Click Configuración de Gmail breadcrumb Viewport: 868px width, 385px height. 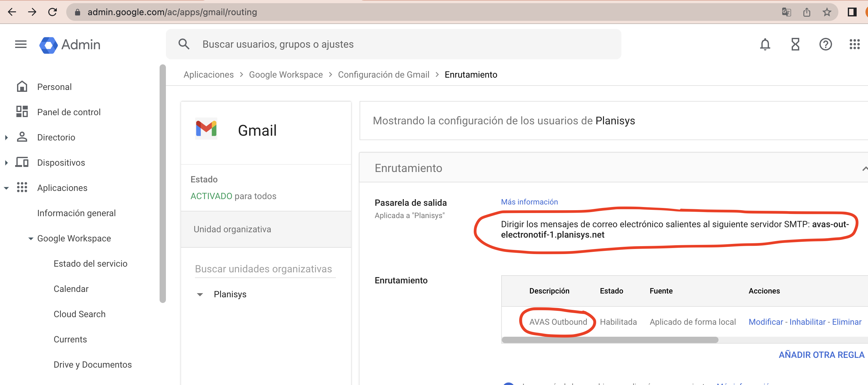384,74
